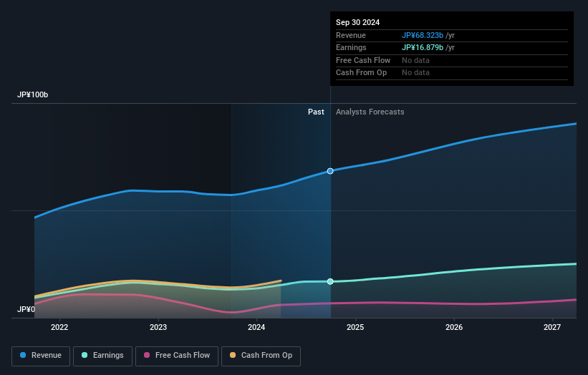Select the revenue data point at Sep 2024
Viewport: 588px width, 375px height.
[x=330, y=171]
